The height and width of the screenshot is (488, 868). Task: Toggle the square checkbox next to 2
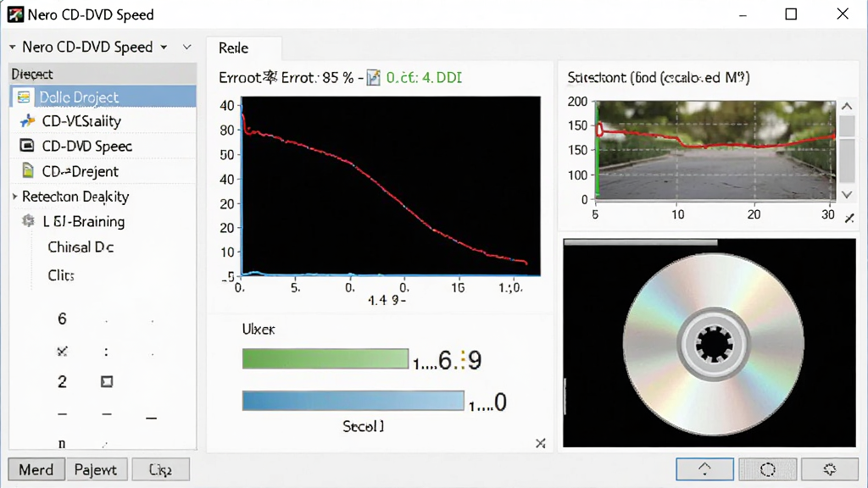point(107,382)
